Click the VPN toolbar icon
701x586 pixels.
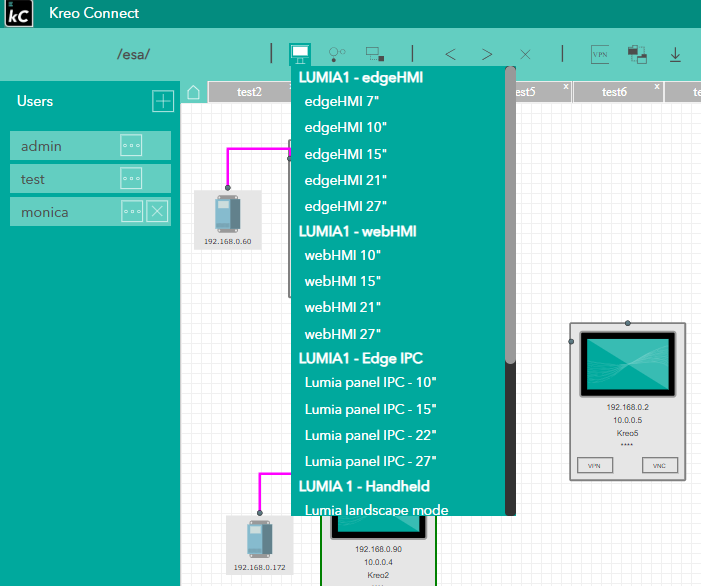pyautogui.click(x=600, y=54)
